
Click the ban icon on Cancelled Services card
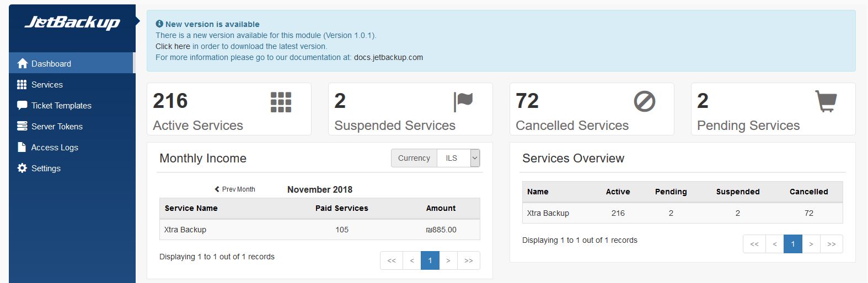pyautogui.click(x=644, y=102)
